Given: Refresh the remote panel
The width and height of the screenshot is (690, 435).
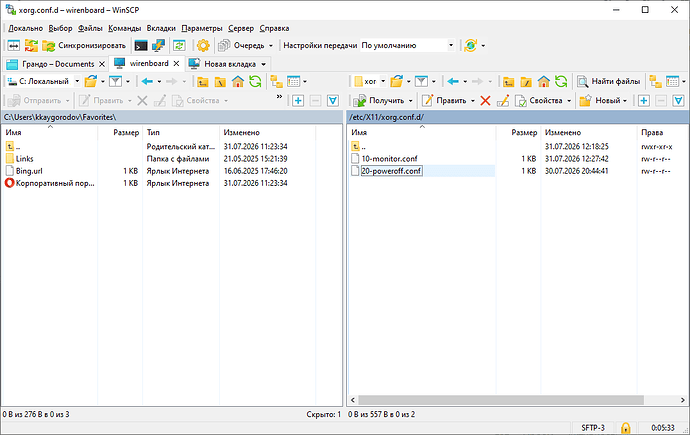Looking at the screenshot, I should [561, 81].
